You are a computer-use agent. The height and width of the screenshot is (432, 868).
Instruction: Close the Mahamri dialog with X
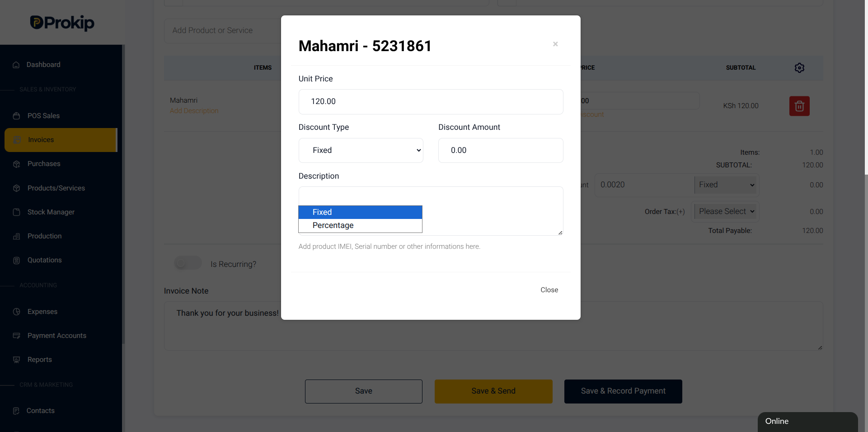tap(555, 44)
